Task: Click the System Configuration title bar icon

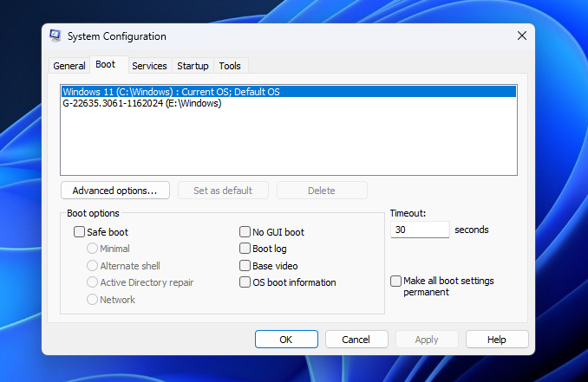Action: pyautogui.click(x=56, y=36)
